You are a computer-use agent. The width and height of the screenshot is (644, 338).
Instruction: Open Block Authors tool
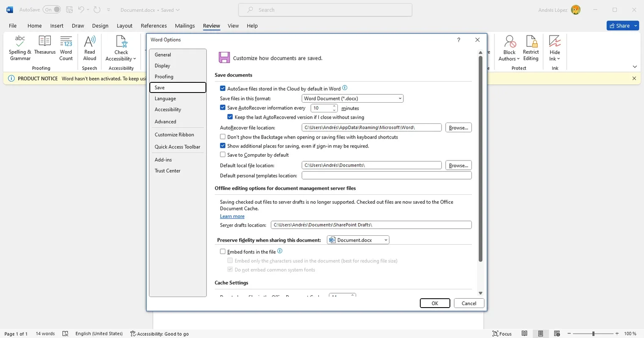tap(509, 48)
